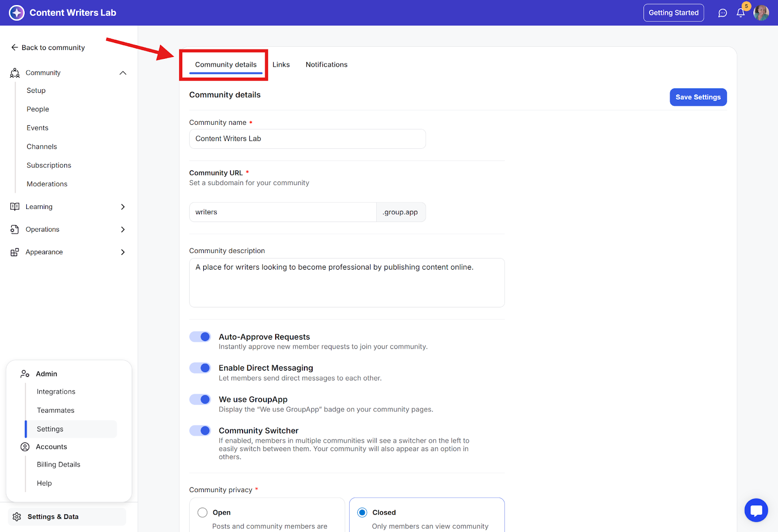Image resolution: width=778 pixels, height=532 pixels.
Task: Open Teammates under Admin
Action: [x=55, y=411]
